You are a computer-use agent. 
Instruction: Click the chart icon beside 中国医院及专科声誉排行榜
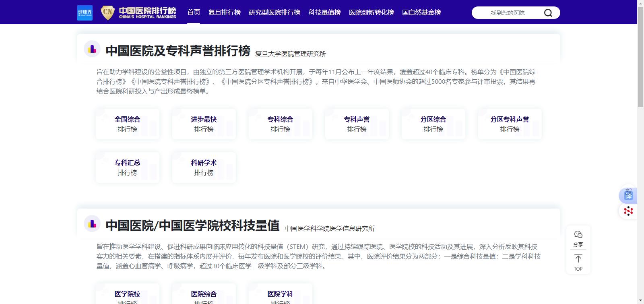[x=92, y=49]
